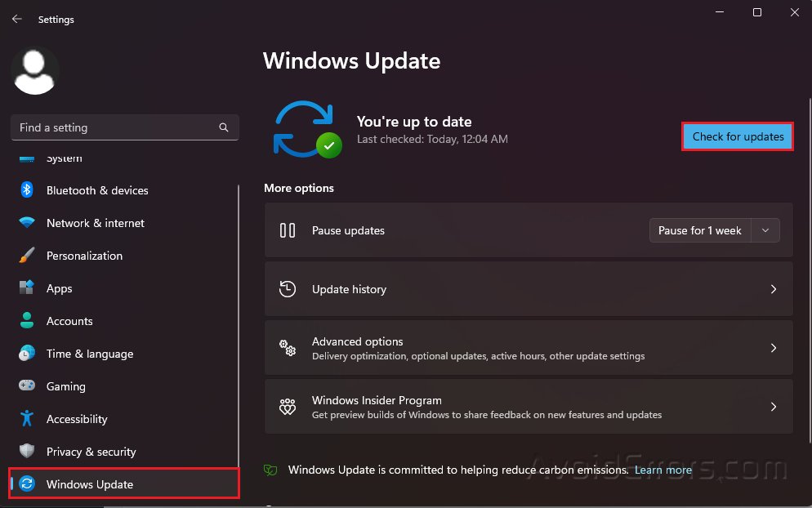Open Windows Insider Program chevron
The image size is (812, 508).
tap(774, 407)
